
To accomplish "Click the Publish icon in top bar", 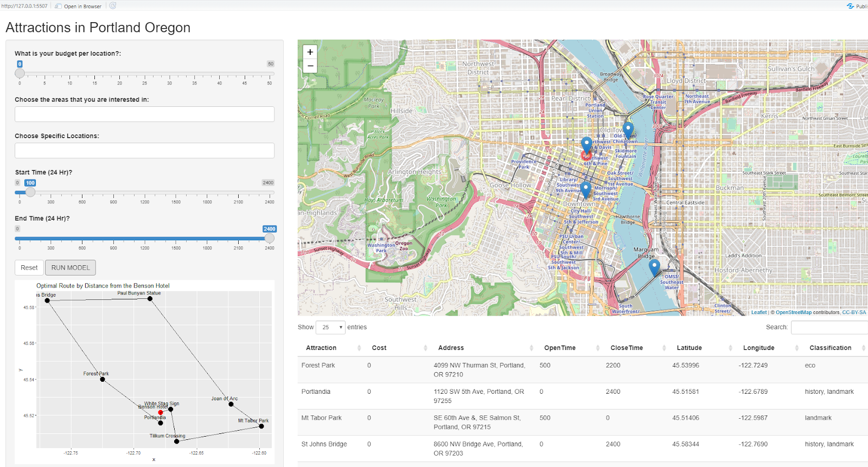I will [857, 6].
